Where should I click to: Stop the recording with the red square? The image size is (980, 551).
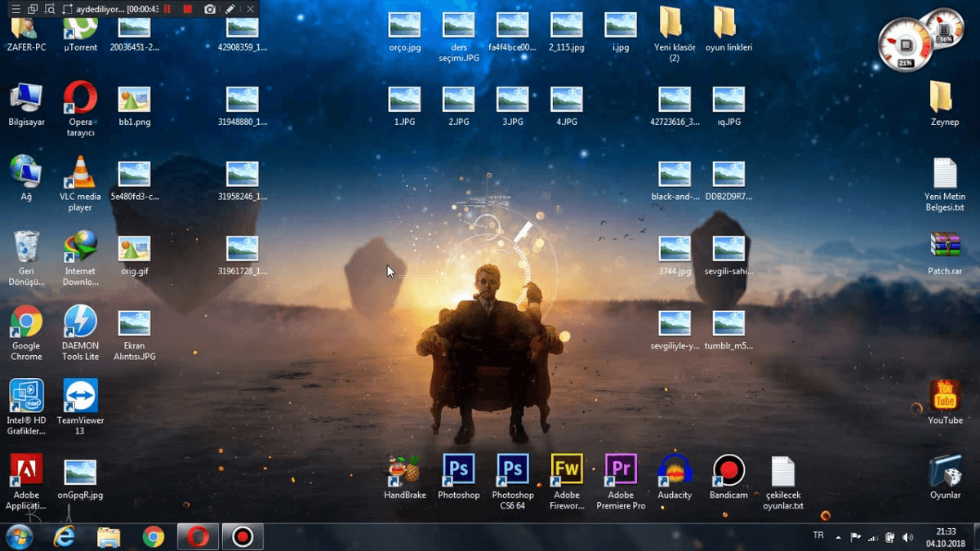pyautogui.click(x=188, y=9)
